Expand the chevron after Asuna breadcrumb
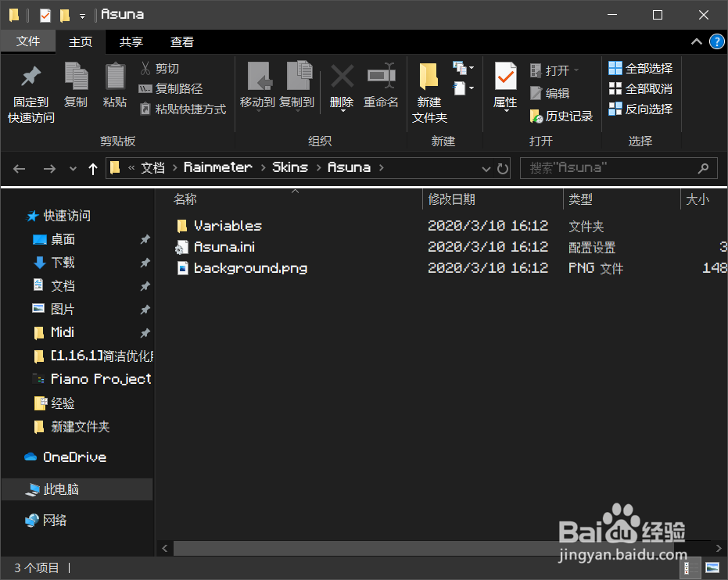Screen dimensions: 728x580 381,167
